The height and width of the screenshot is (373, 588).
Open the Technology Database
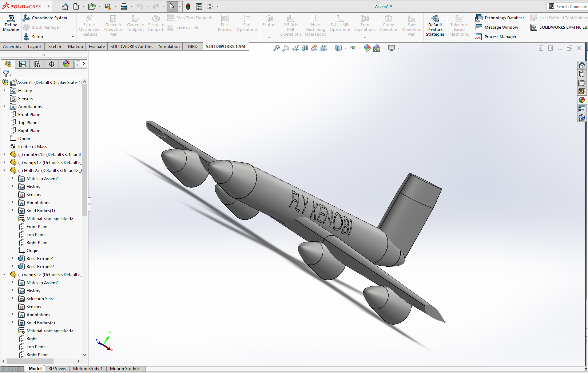coord(500,18)
